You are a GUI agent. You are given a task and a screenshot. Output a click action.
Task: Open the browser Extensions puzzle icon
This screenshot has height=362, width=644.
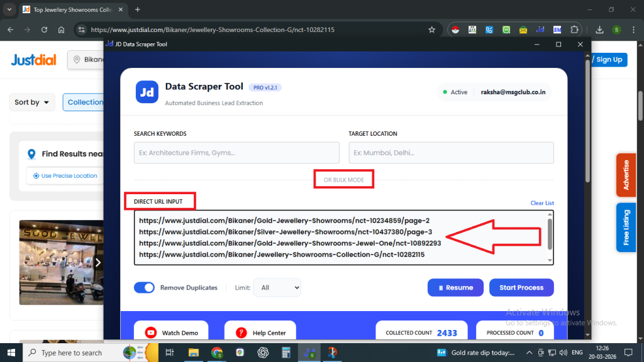[x=574, y=30]
